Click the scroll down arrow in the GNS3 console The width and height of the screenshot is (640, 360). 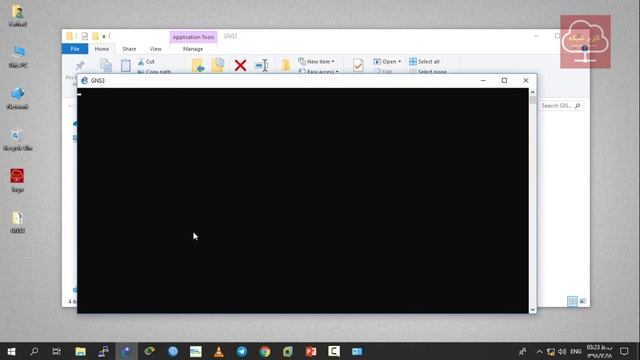(x=533, y=310)
